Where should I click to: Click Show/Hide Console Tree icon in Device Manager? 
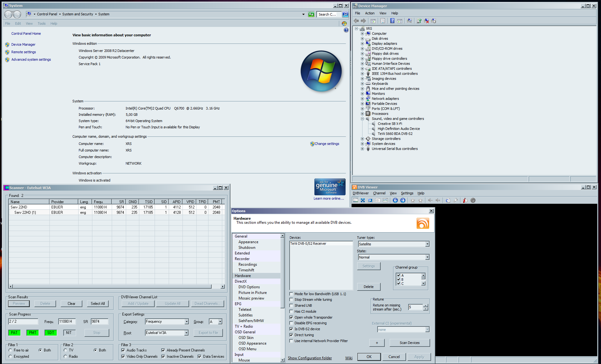click(373, 21)
